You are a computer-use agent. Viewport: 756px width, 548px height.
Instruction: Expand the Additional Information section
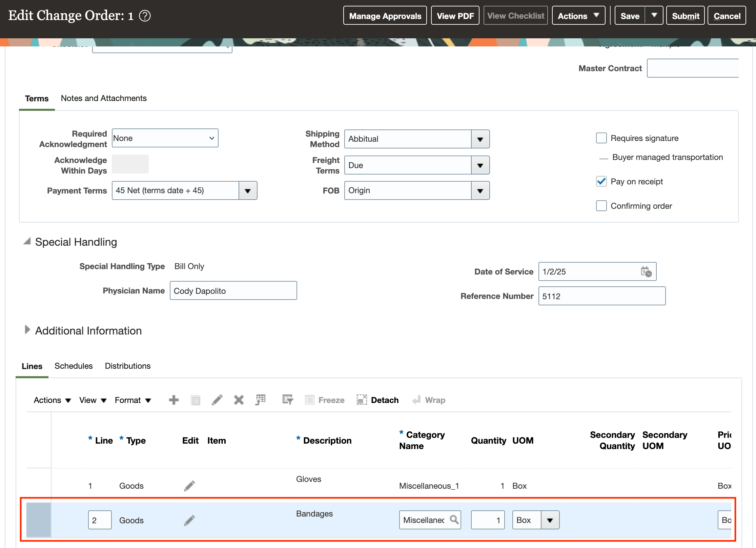[27, 330]
